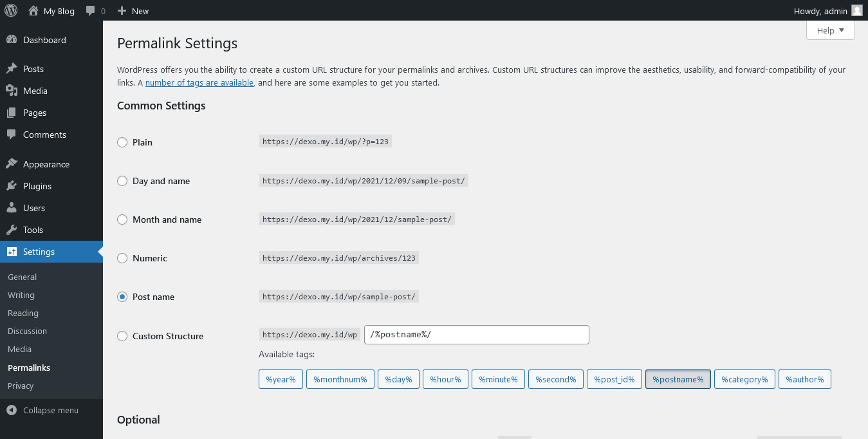The width and height of the screenshot is (868, 439).
Task: Click the WordPress logo icon
Action: (x=11, y=10)
